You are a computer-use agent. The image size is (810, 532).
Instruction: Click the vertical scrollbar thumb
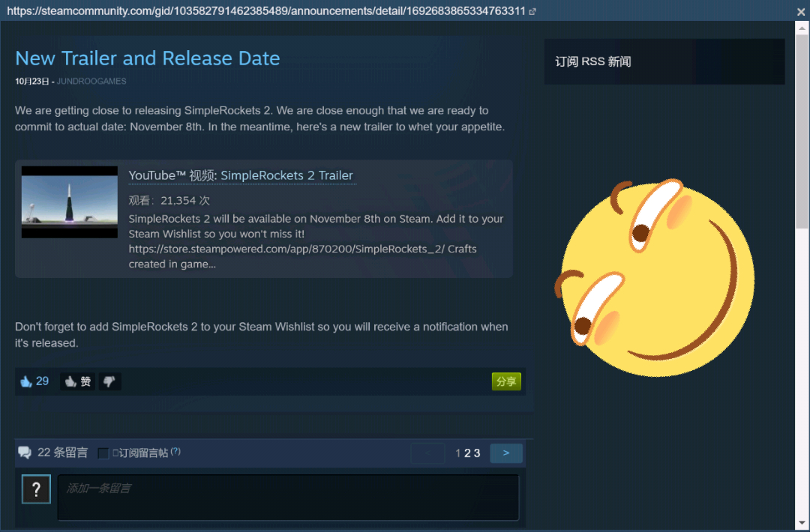click(x=802, y=132)
